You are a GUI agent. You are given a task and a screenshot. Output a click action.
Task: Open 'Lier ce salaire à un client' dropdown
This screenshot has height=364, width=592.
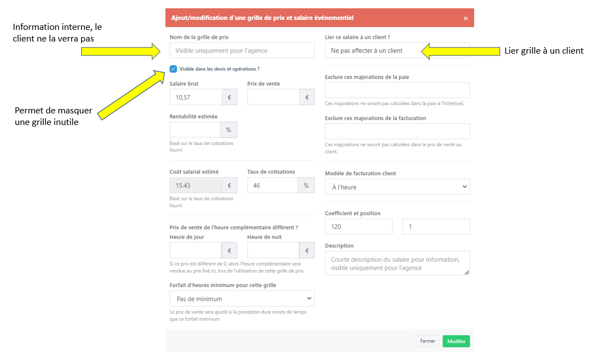[397, 50]
